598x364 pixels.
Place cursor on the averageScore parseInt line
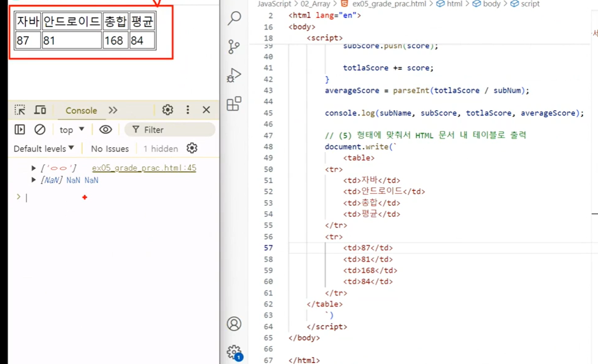[427, 90]
